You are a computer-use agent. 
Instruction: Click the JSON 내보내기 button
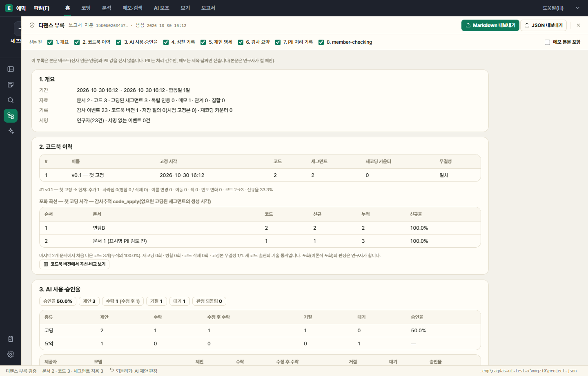543,25
